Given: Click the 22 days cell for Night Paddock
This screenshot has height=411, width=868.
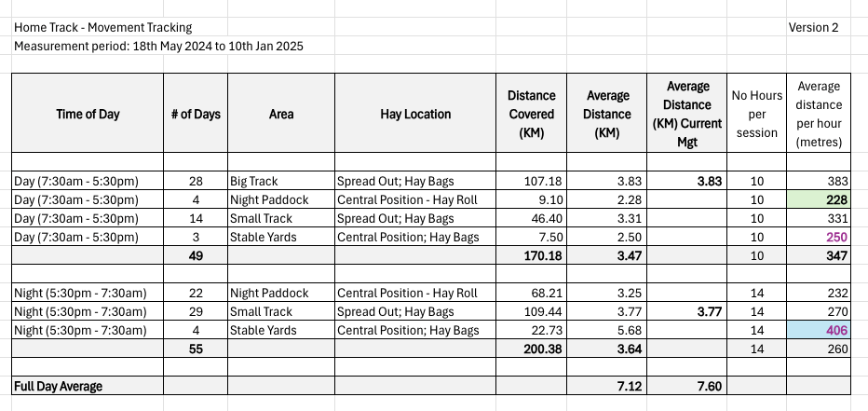Looking at the screenshot, I should tap(196, 293).
